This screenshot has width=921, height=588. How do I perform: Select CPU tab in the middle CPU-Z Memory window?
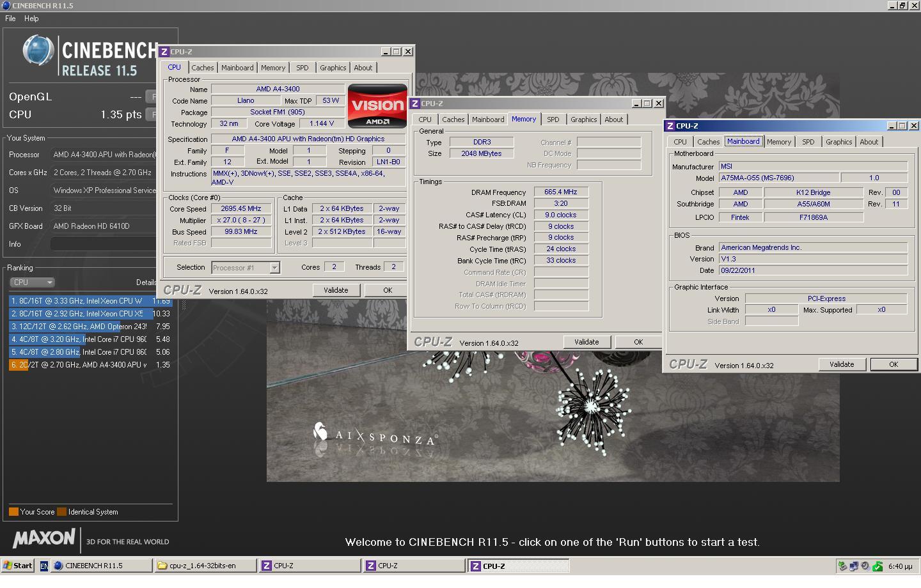pyautogui.click(x=425, y=120)
